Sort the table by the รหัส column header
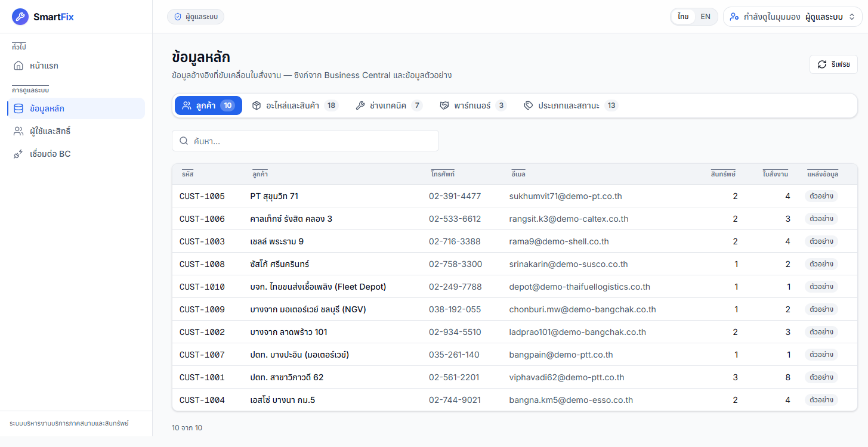868x447 pixels. click(188, 174)
